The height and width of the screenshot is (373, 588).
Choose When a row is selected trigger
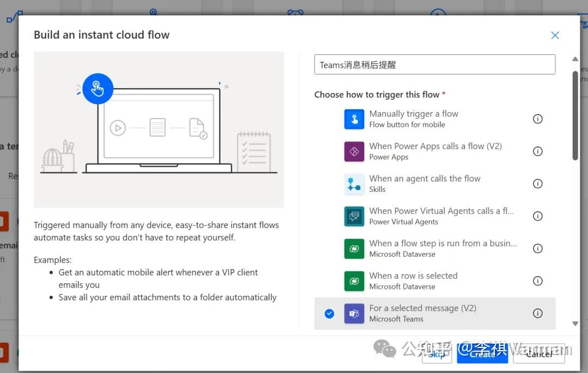[x=434, y=281]
